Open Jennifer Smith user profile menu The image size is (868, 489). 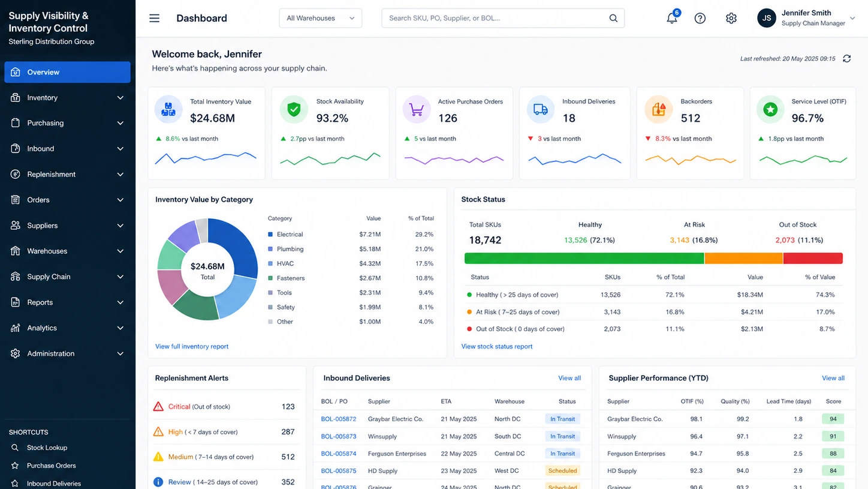(x=807, y=18)
